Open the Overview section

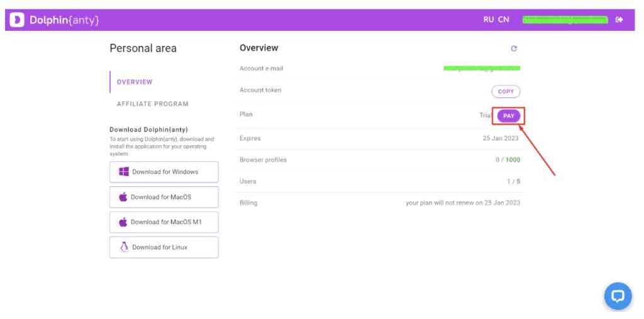point(135,82)
